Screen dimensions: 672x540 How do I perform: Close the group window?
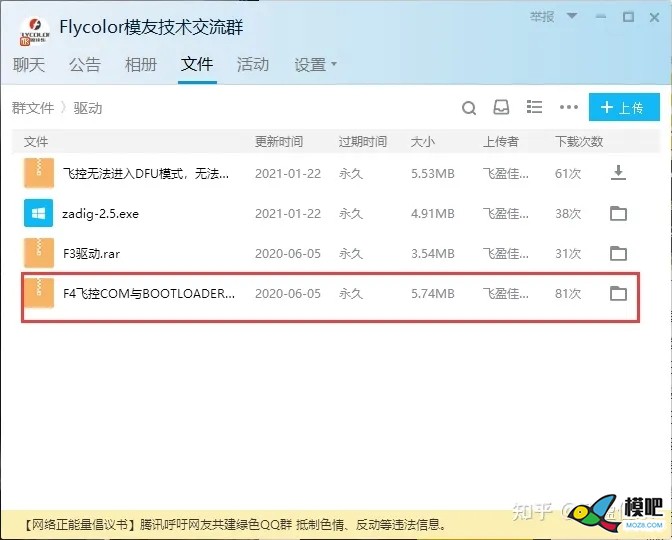tap(654, 17)
